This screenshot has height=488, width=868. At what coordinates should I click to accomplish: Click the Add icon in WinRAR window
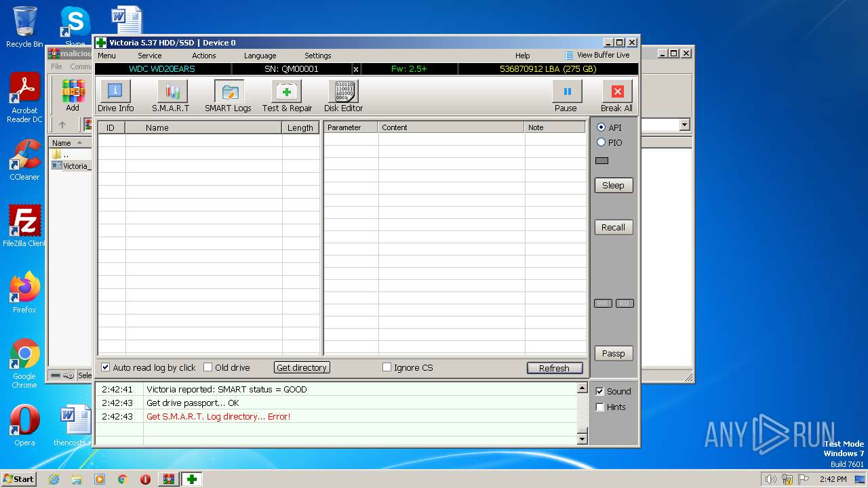coord(73,96)
